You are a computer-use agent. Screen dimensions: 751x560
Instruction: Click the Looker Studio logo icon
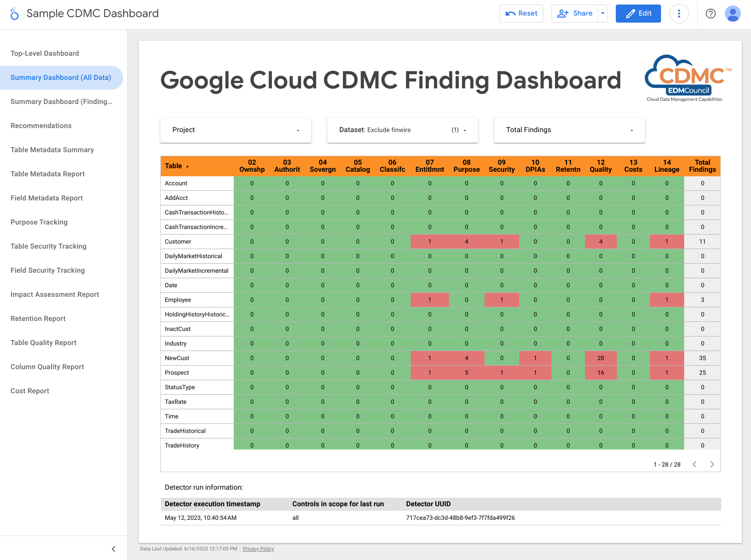pos(15,14)
